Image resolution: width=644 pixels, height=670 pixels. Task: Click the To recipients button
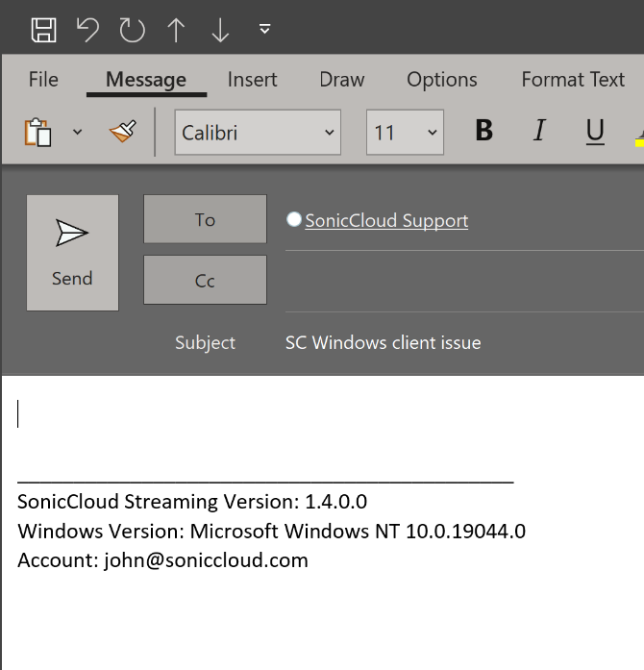click(205, 219)
